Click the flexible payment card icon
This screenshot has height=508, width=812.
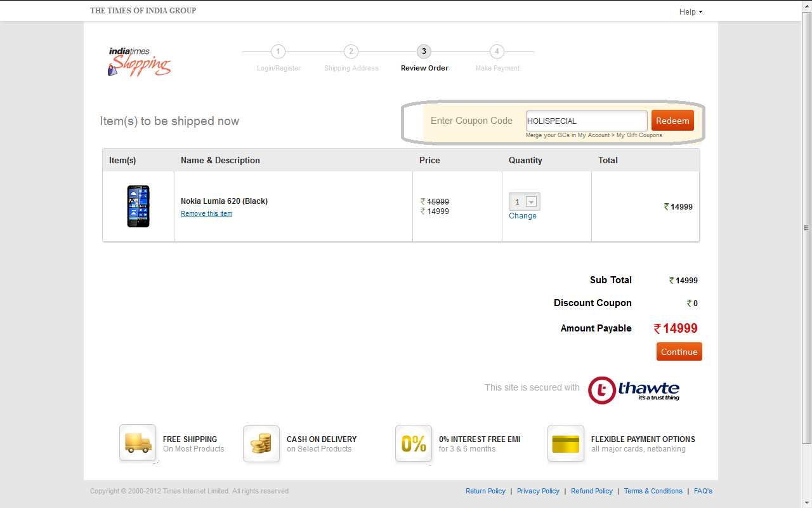tap(566, 443)
